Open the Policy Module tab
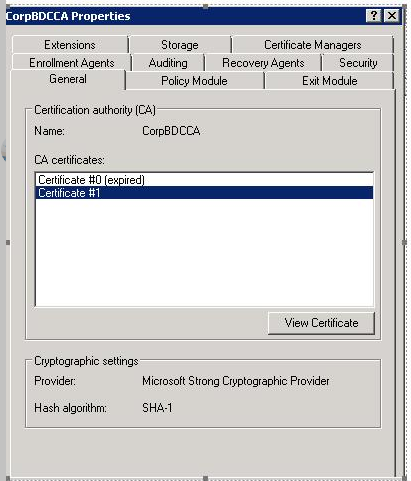411x481 pixels. tap(194, 81)
